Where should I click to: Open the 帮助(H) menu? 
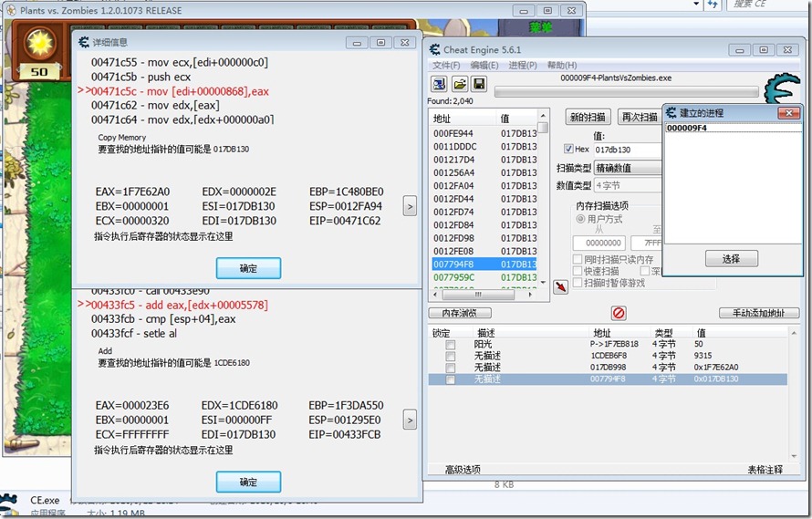562,66
